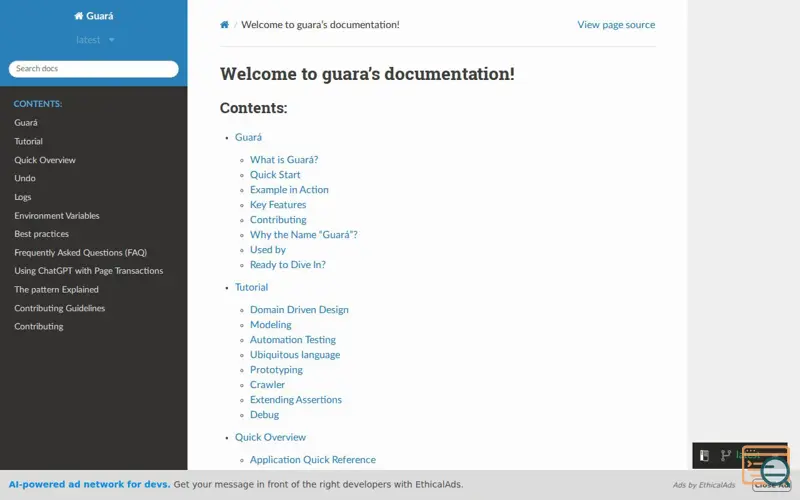
Task: Go to Best practices in the sidebar
Action: point(41,234)
